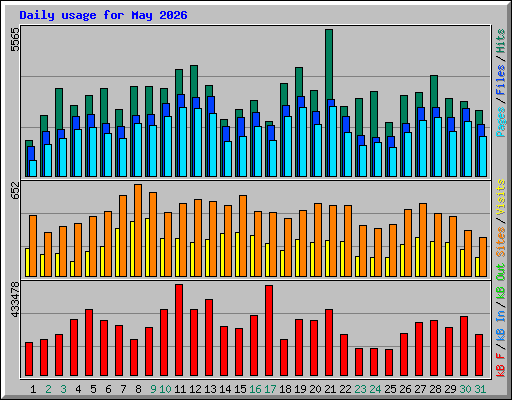This screenshot has height=400, width=512.
Task: Select day 18 axis label
Action: click(285, 389)
